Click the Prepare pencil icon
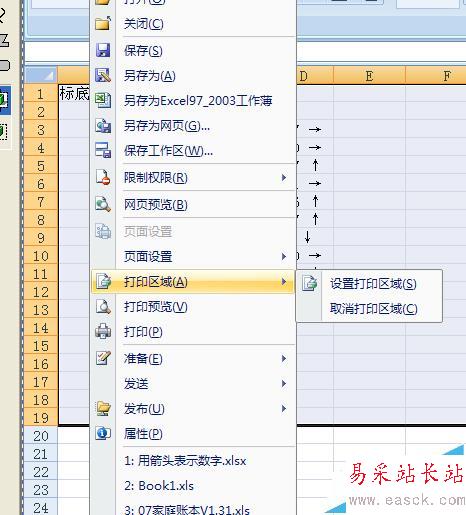Viewport: 466px width, 515px height. 103,358
